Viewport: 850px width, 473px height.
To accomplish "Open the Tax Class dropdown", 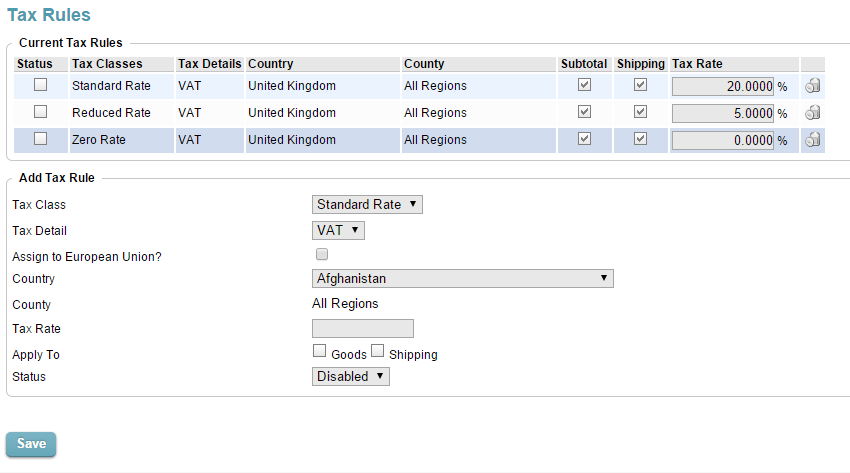I will (368, 205).
